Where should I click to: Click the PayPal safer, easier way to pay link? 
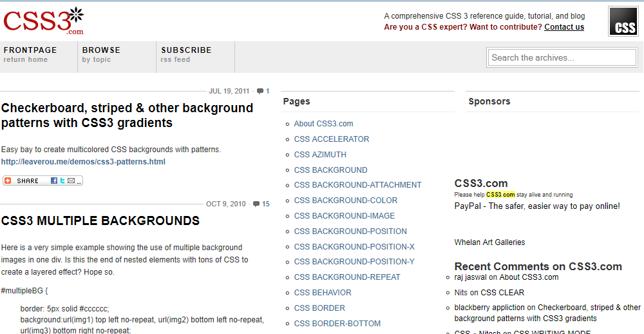tap(537, 206)
